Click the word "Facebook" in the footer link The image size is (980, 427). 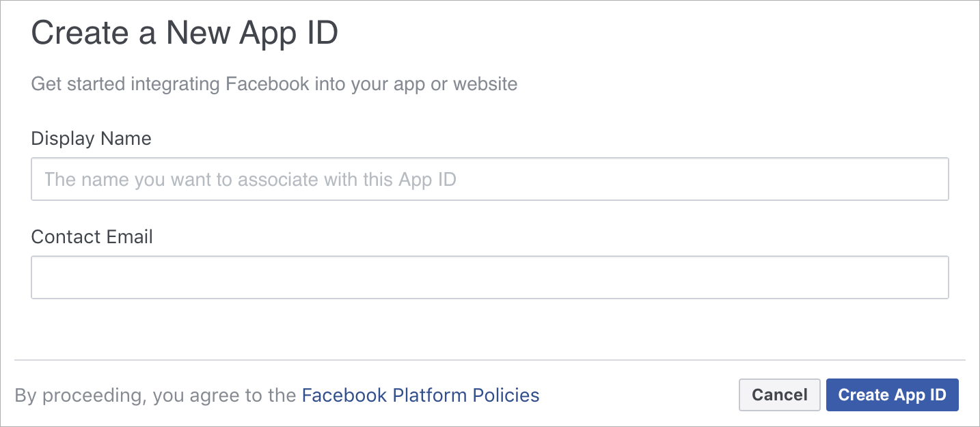tap(344, 395)
